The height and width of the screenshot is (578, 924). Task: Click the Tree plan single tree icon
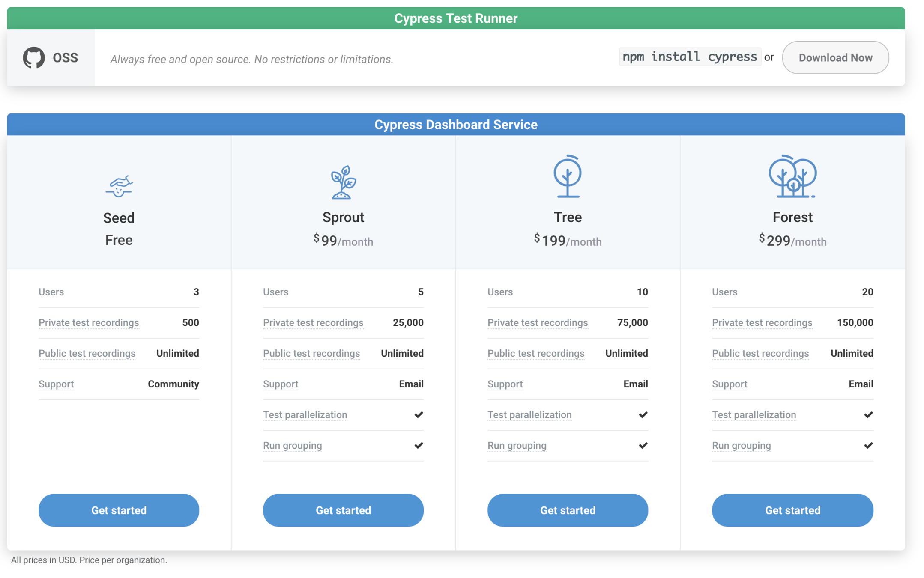click(568, 176)
